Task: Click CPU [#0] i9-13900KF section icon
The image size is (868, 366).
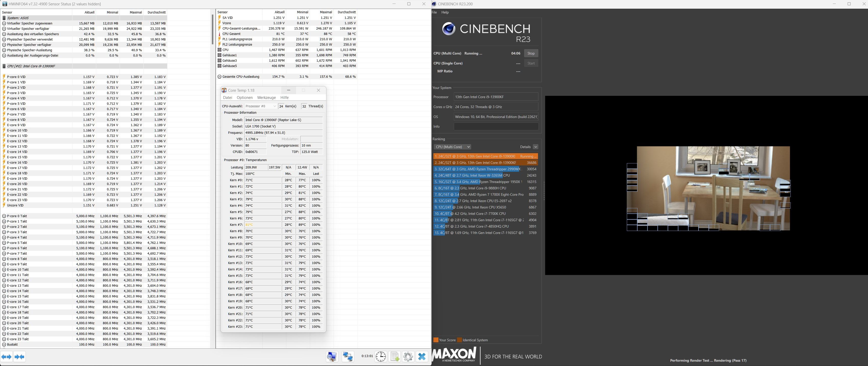Action: (4, 66)
